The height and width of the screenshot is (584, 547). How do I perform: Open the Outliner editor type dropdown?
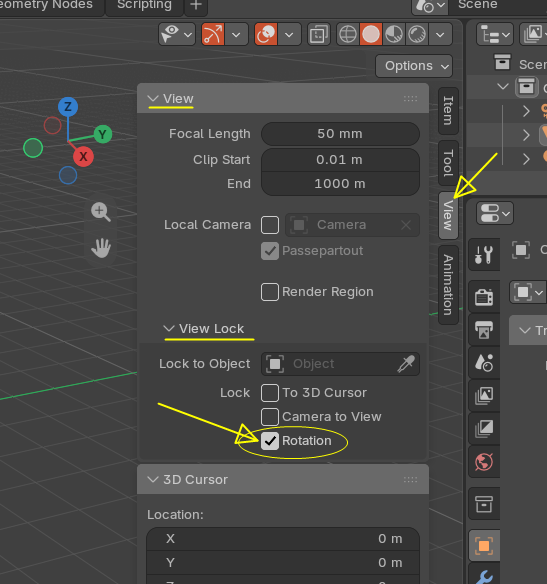click(x=495, y=34)
